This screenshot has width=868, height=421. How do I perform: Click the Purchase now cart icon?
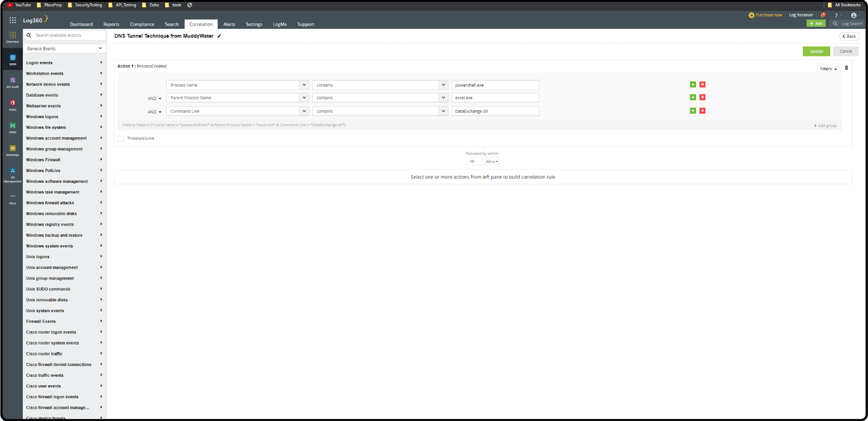point(751,15)
